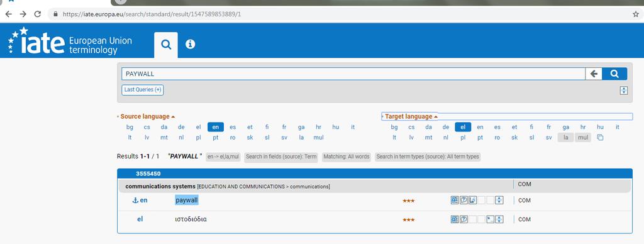
Task: Click the back arrow beside the search box
Action: coord(594,74)
